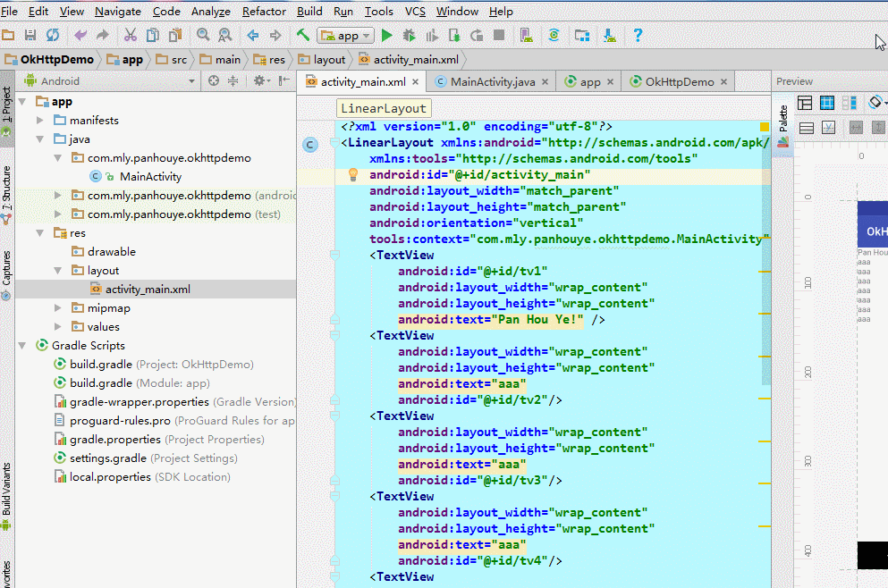Click Save All floppy disk icon
Image resolution: width=888 pixels, height=588 pixels.
[30, 36]
